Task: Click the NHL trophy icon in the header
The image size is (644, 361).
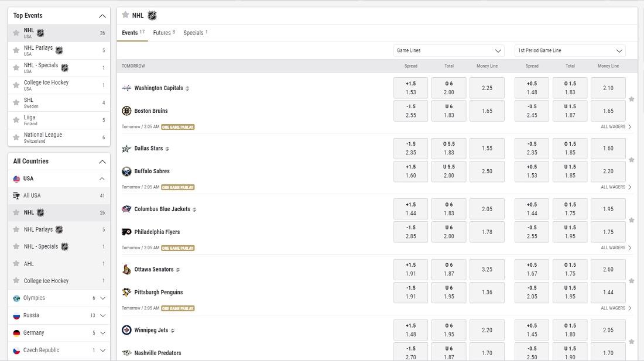Action: 152,15
